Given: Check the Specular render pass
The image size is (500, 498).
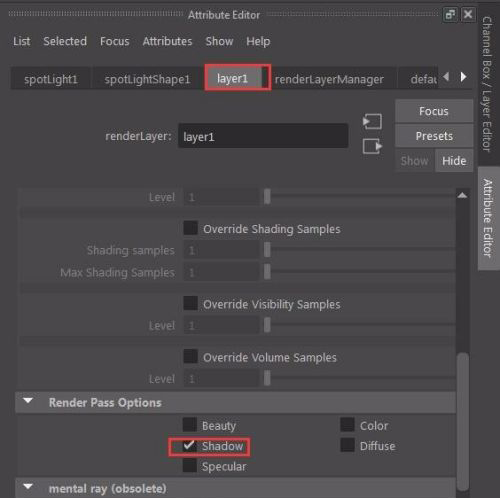Looking at the screenshot, I should pos(190,466).
